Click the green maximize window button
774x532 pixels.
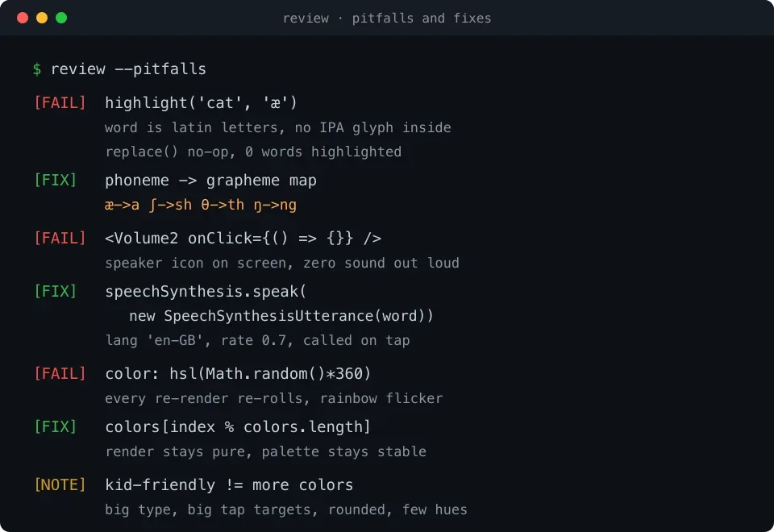[x=61, y=18]
